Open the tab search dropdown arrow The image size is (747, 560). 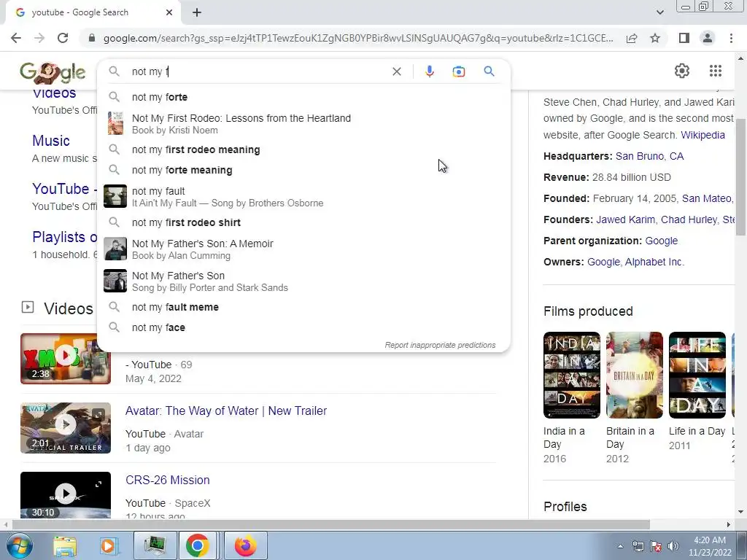point(659,12)
